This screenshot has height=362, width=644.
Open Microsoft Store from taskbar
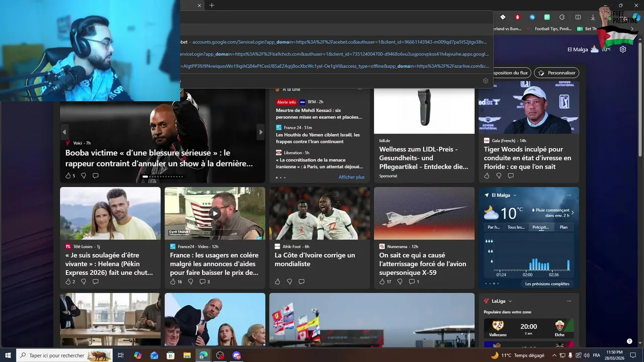171,355
